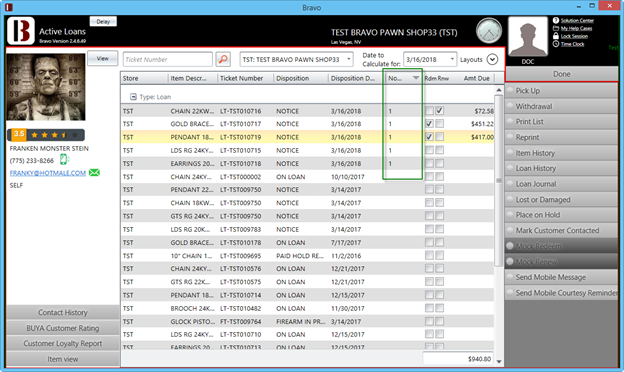Image resolution: width=624 pixels, height=372 pixels.
Task: Select Send Mobile Courtesy Reminder option
Action: pos(562,293)
